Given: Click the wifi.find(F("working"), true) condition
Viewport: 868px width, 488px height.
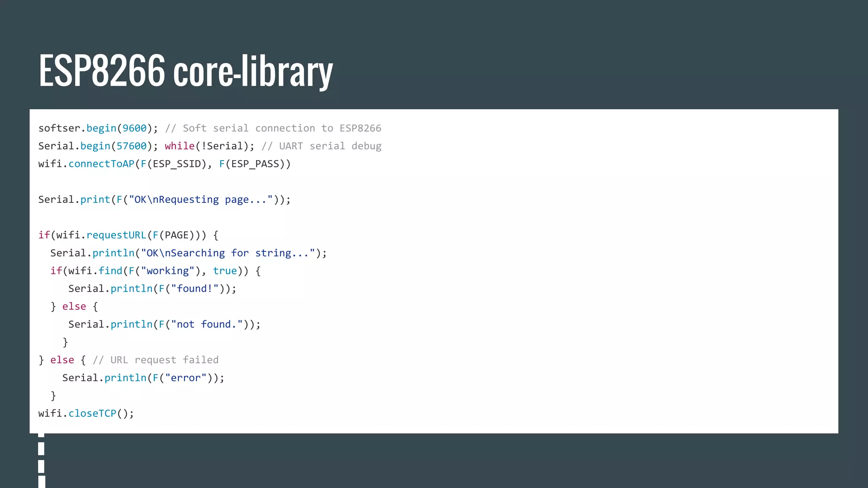Looking at the screenshot, I should click(x=155, y=271).
